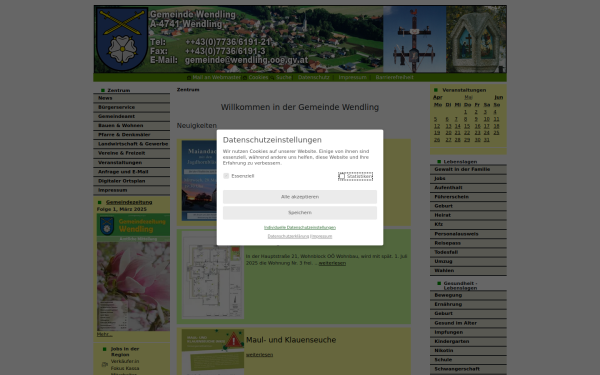Select Bürgerservice in the left menu
Screen dimensions: 600x375
pos(132,108)
